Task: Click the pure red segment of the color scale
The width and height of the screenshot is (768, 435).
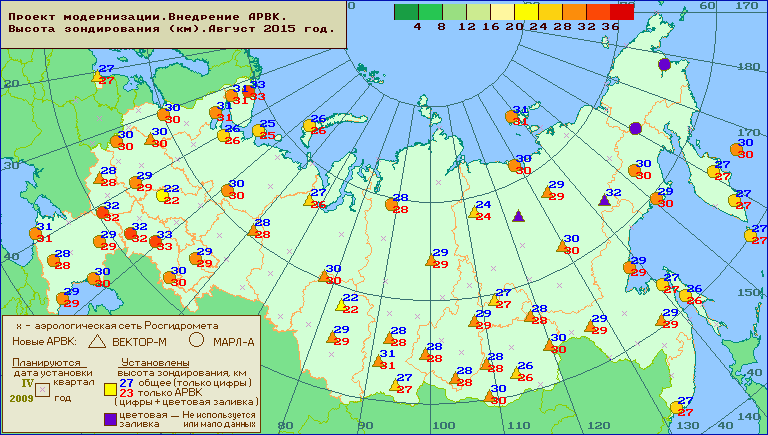Action: 622,12
